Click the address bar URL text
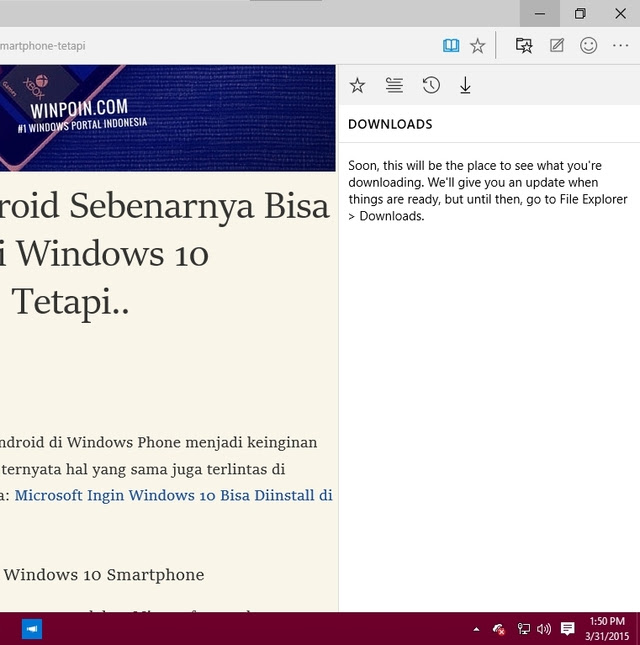640x645 pixels. coord(43,46)
